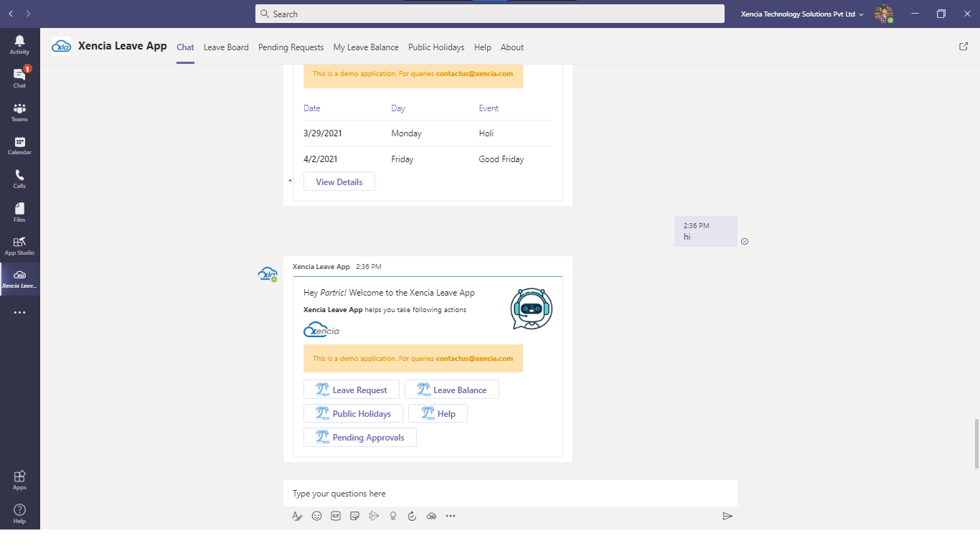Click the Leave Request button
980x551 pixels.
click(x=351, y=389)
